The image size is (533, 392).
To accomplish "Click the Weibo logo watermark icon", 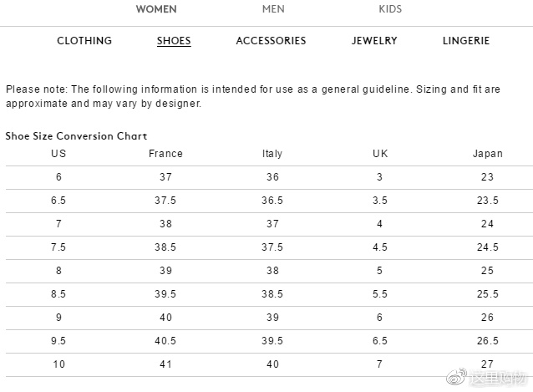I will pos(456,376).
